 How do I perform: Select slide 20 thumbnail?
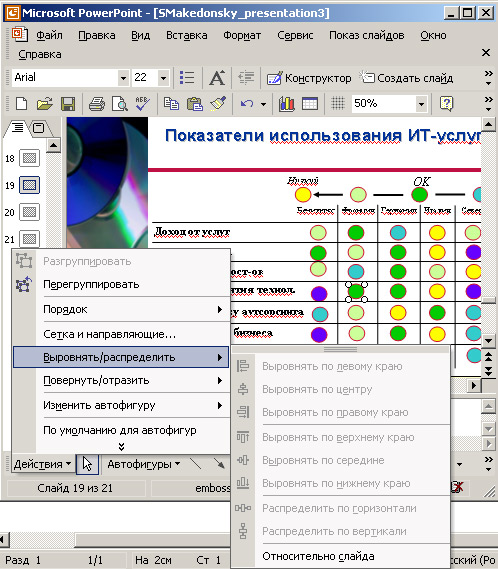point(29,212)
